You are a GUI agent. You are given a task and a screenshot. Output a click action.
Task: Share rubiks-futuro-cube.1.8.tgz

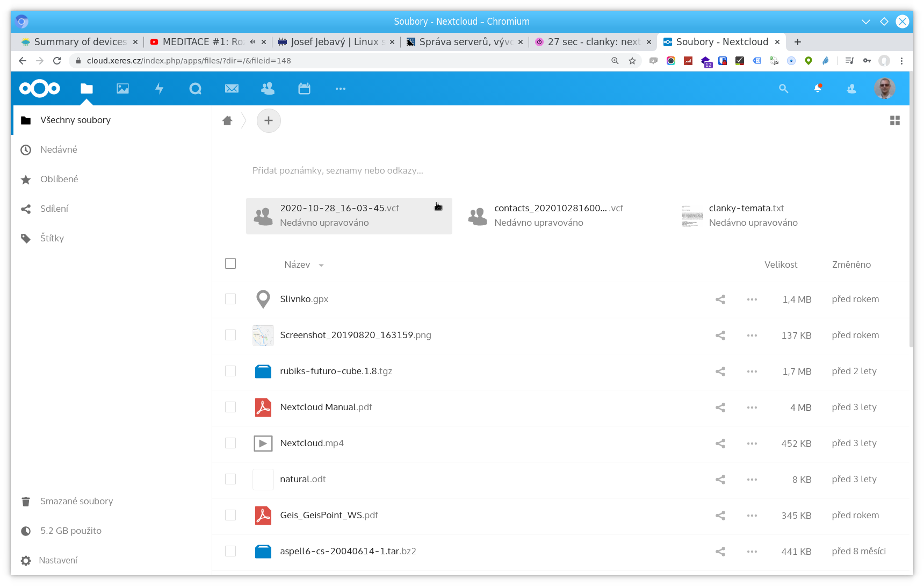click(x=720, y=371)
